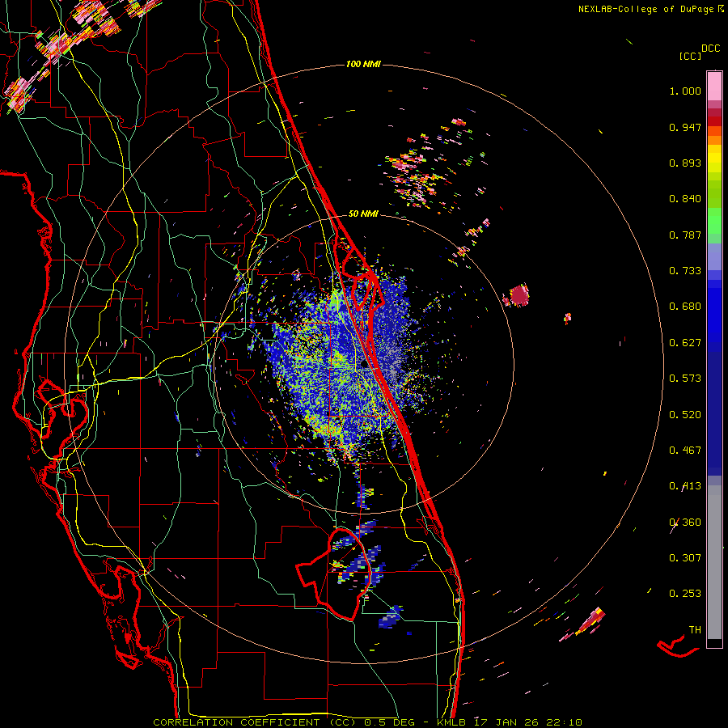Select the 0.360 scale value

[x=685, y=523]
